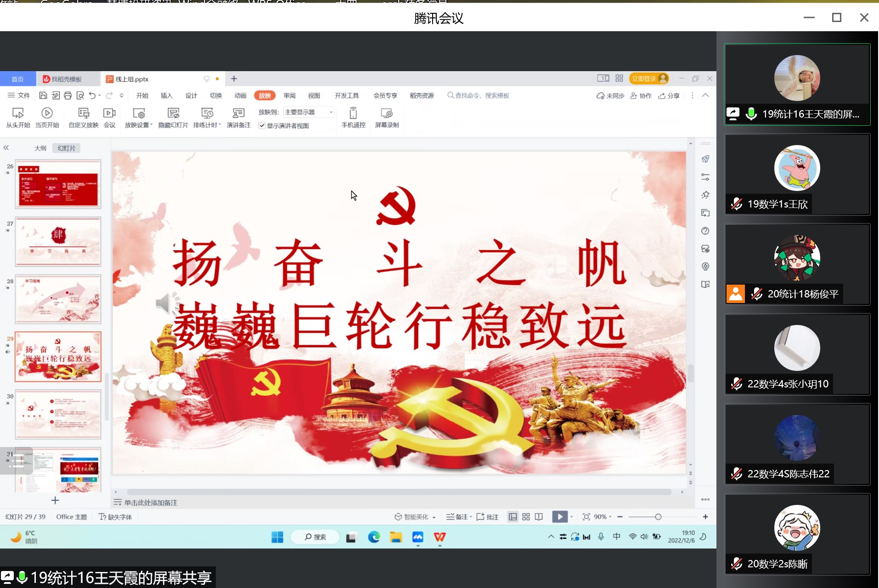Switch to 动画 ribbon tab

coord(240,95)
